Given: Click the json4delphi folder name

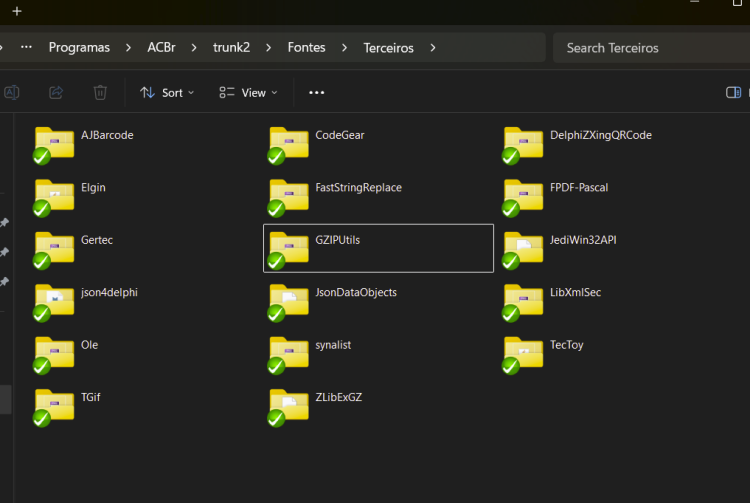Looking at the screenshot, I should coord(110,293).
